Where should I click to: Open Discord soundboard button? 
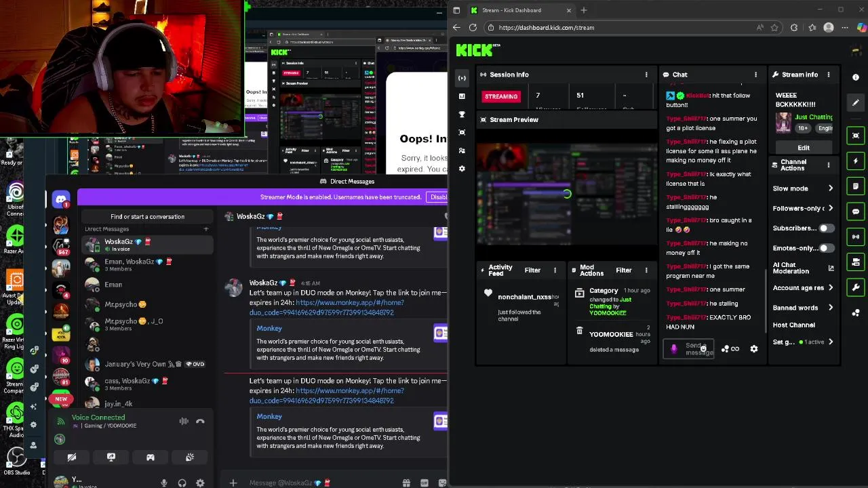pos(190,457)
